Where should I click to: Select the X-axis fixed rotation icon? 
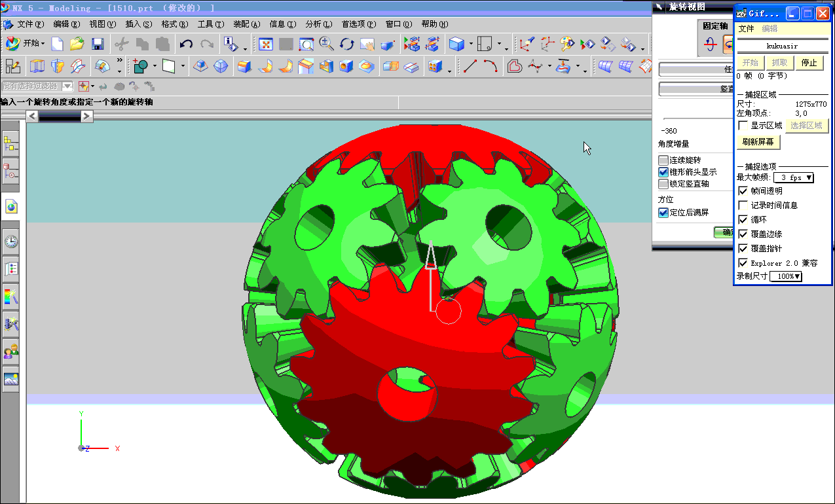click(710, 45)
